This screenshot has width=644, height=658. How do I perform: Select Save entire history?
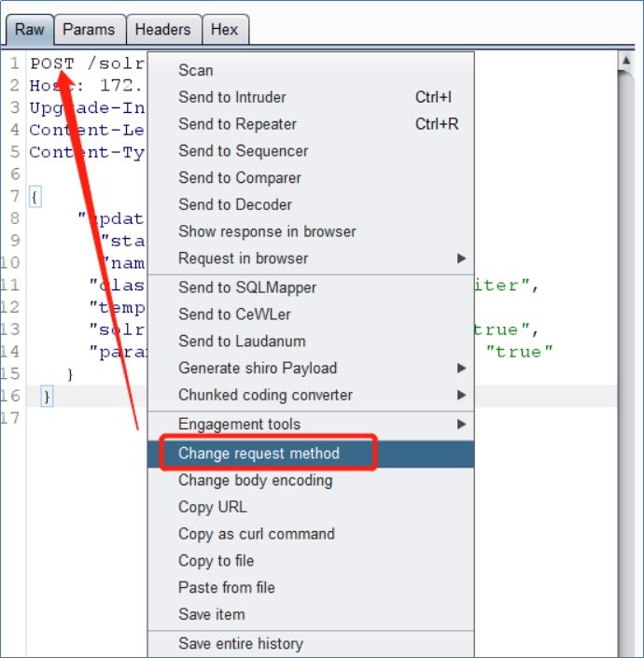[x=311, y=644]
